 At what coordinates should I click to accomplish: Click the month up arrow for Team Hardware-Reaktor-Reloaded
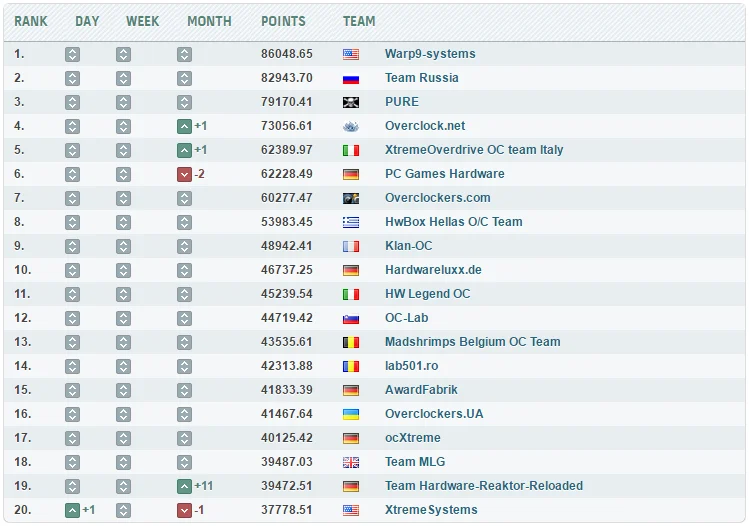184,486
